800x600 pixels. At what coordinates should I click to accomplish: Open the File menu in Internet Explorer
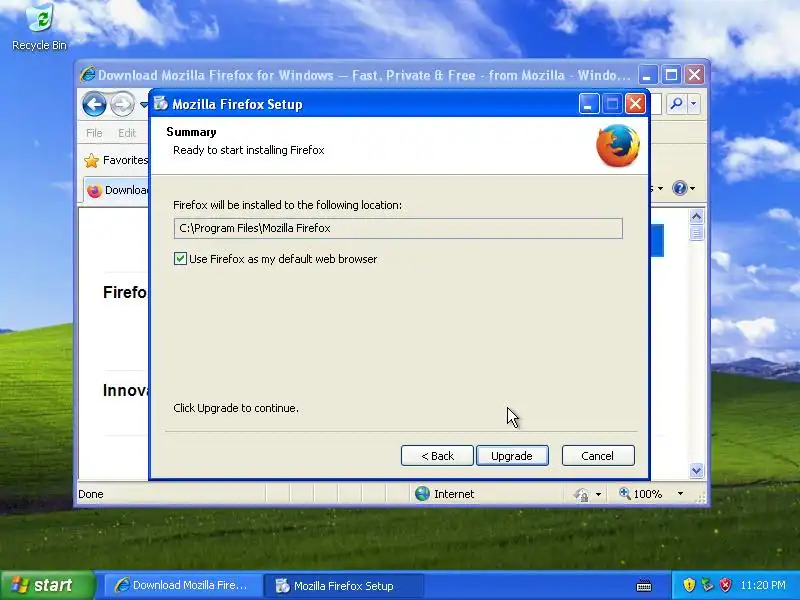[94, 133]
